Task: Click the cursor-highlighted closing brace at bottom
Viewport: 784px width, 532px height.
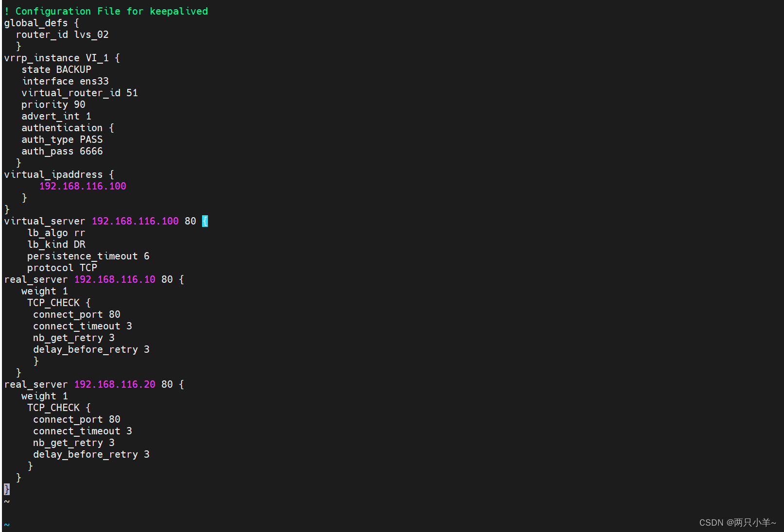Action: click(6, 489)
